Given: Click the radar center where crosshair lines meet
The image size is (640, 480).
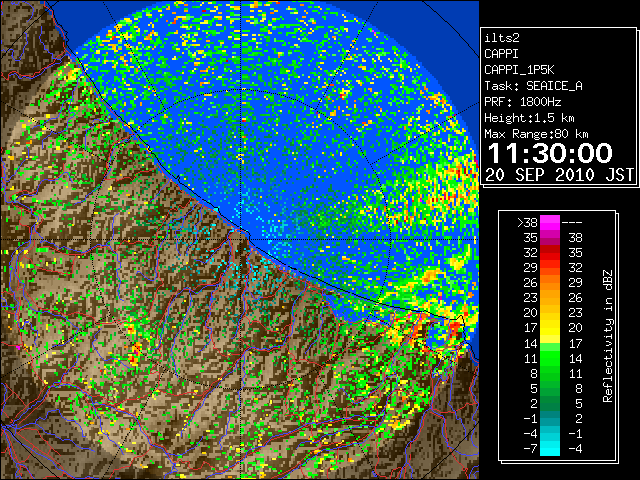Looking at the screenshot, I should click(241, 239).
